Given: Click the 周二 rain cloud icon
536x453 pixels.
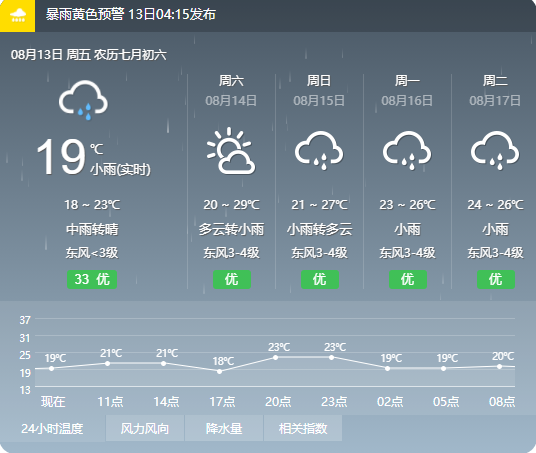Looking at the screenshot, I should (x=495, y=150).
